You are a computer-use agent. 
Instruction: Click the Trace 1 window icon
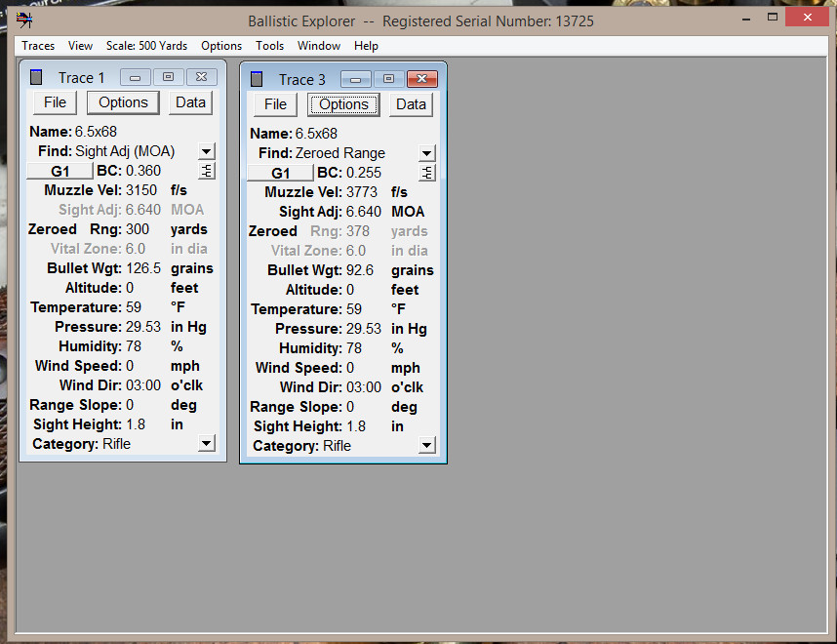(x=36, y=77)
